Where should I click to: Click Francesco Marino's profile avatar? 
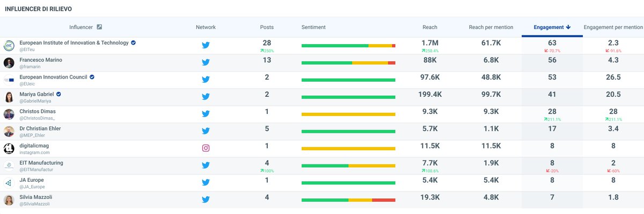(9, 62)
